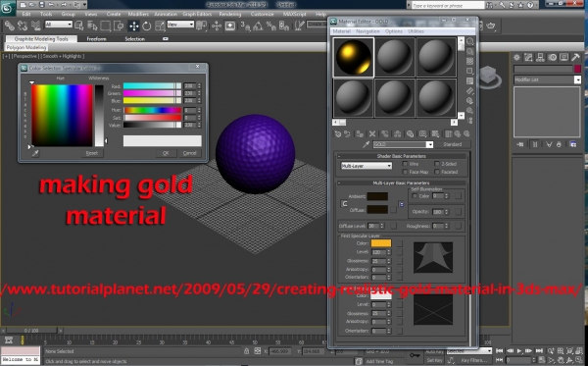Click Assign Material to Selection icon
This screenshot has height=366, width=588.
pos(360,134)
